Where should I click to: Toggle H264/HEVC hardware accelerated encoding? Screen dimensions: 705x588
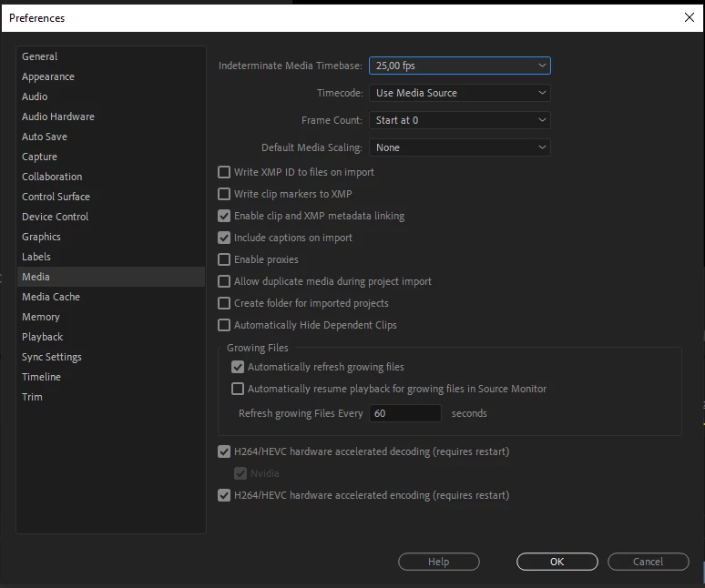224,495
